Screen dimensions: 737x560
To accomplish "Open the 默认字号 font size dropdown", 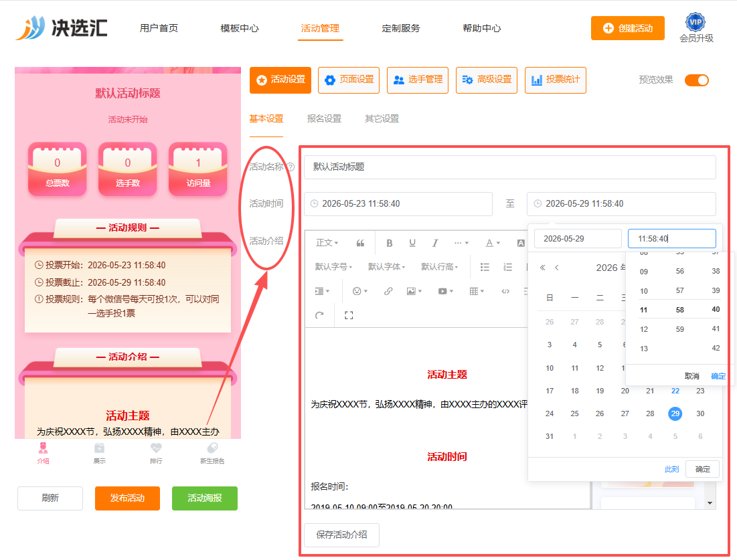I will [333, 267].
